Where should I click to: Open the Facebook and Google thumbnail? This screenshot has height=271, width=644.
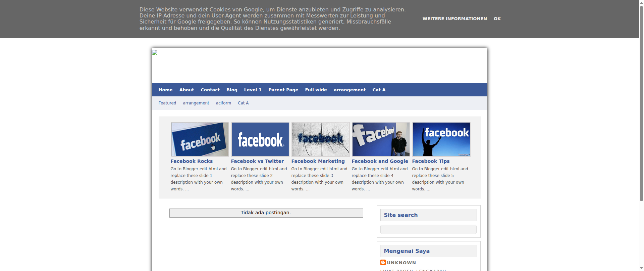coord(381,139)
